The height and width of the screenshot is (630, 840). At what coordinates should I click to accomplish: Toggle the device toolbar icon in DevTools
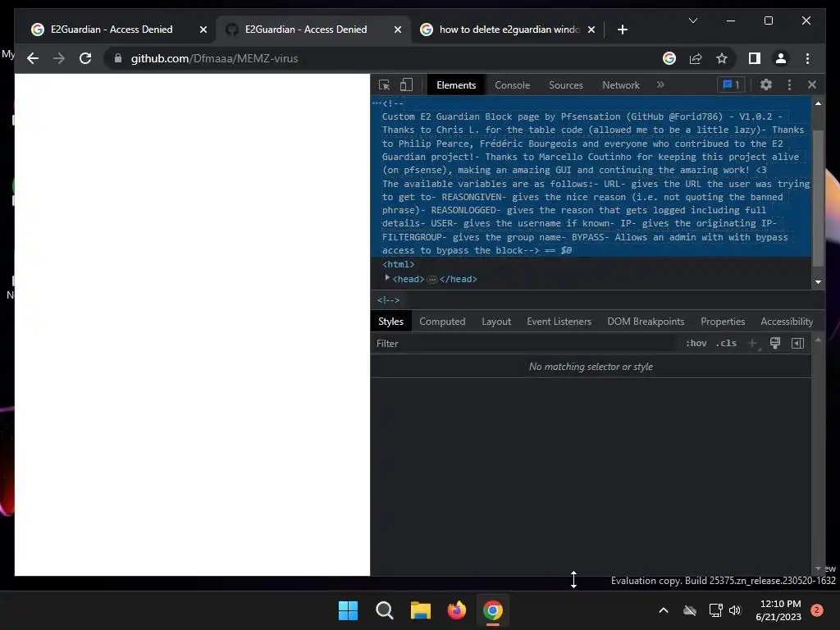(407, 84)
